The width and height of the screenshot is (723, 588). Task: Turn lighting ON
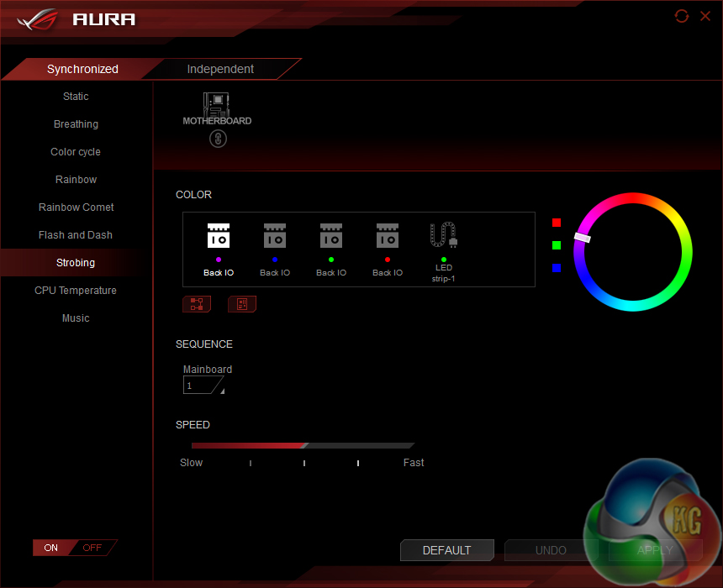[x=51, y=548]
